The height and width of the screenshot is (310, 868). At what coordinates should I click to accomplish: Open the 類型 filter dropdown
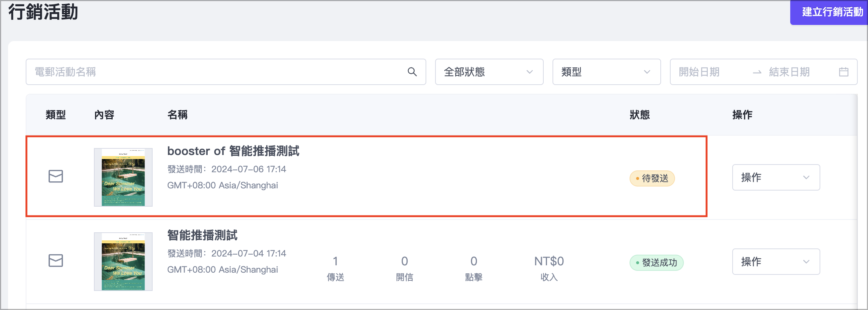606,72
